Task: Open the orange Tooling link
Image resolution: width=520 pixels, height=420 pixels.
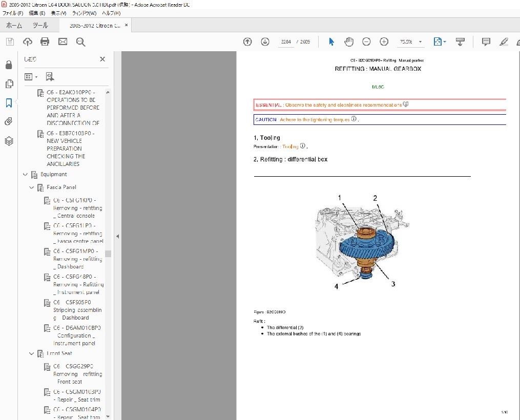Action: (x=290, y=146)
